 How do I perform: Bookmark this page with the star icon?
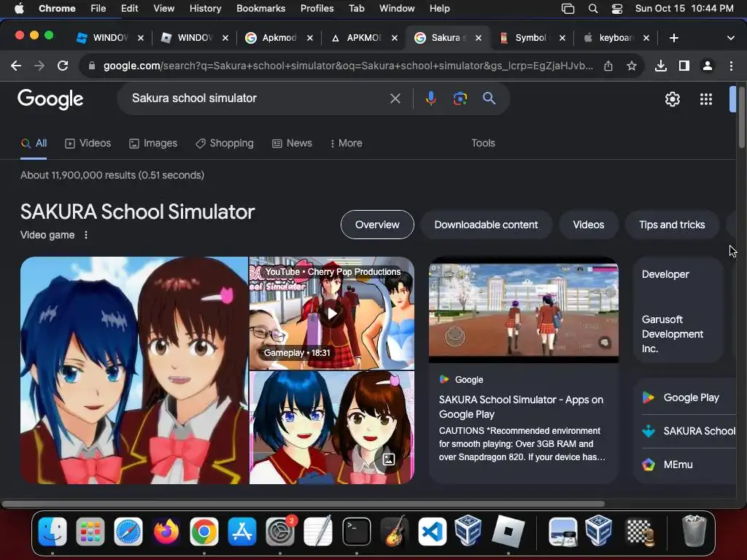click(632, 66)
